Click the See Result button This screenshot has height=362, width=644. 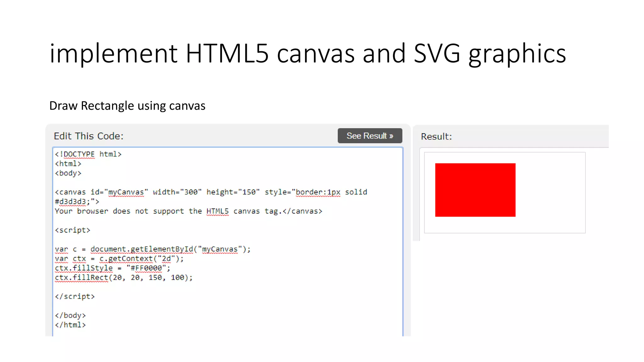click(370, 136)
